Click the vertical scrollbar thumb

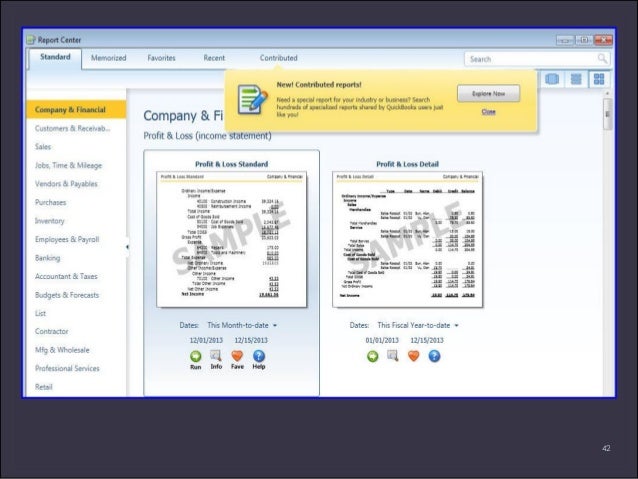point(607,114)
